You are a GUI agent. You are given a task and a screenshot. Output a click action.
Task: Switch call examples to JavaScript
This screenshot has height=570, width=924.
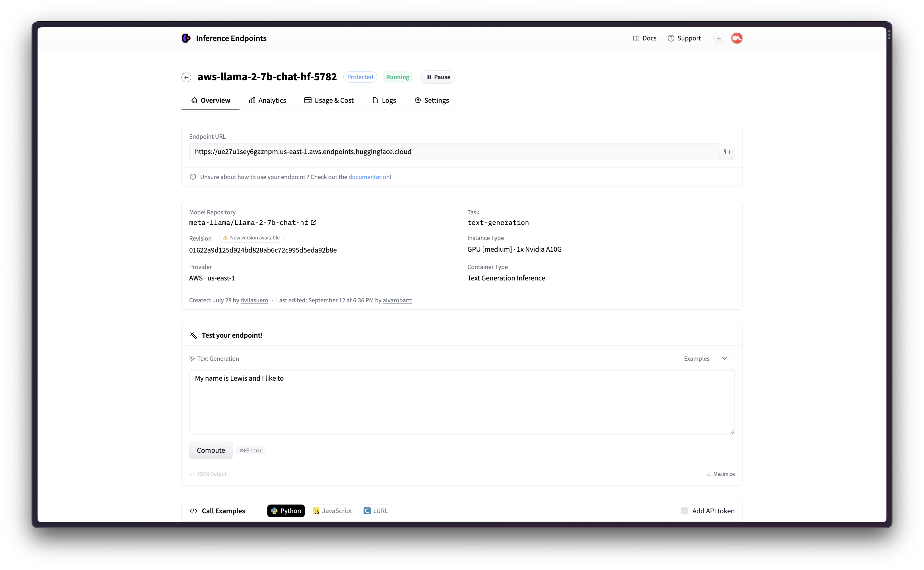click(x=332, y=511)
